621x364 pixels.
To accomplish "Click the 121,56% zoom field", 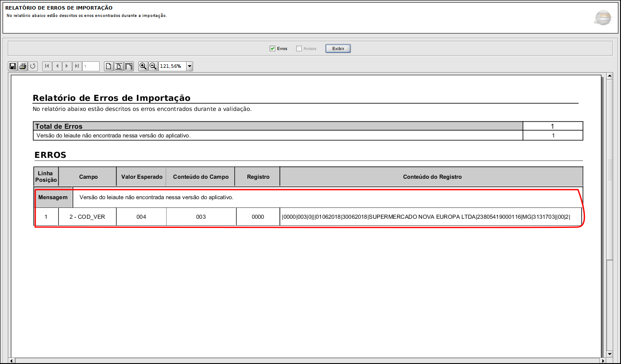I will [172, 66].
